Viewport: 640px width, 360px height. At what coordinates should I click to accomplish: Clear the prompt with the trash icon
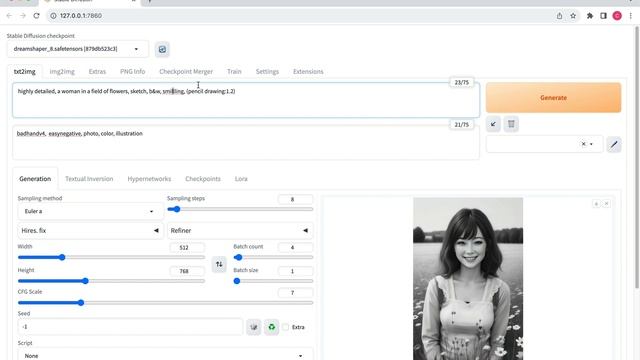(x=511, y=124)
